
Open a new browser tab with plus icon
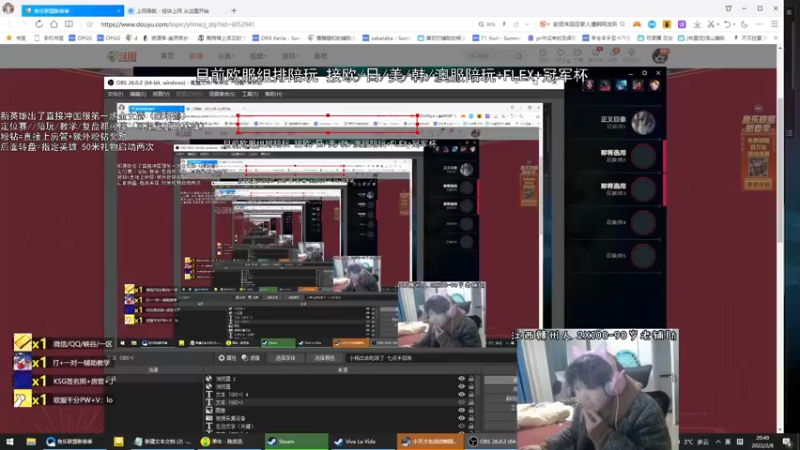[x=234, y=10]
